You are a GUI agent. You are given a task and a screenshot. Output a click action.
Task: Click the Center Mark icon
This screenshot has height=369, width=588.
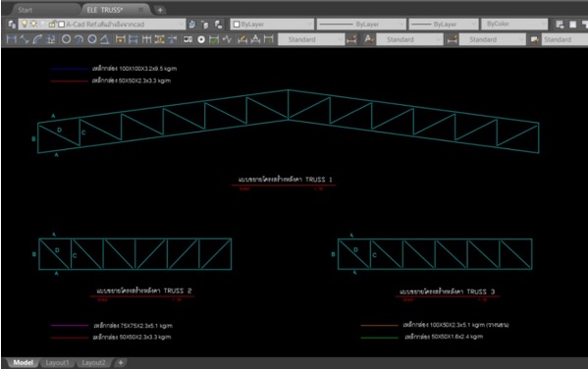(x=201, y=39)
